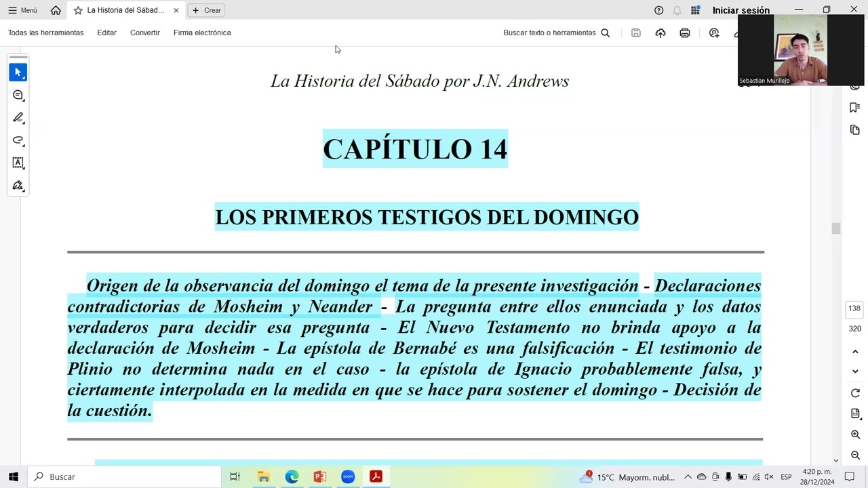Open Task View on the taskbar
This screenshot has height=488, width=868.
click(235, 476)
